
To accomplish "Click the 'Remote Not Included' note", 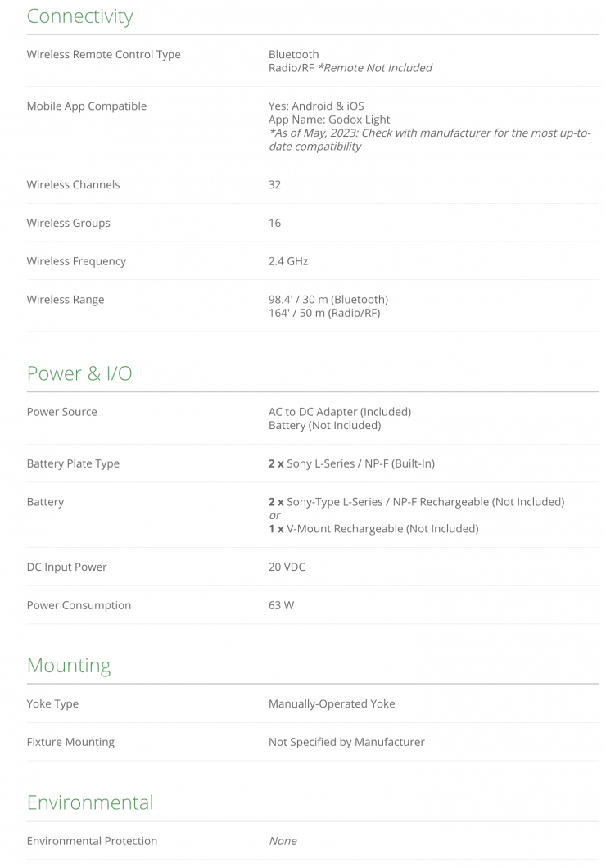I will pos(374,67).
